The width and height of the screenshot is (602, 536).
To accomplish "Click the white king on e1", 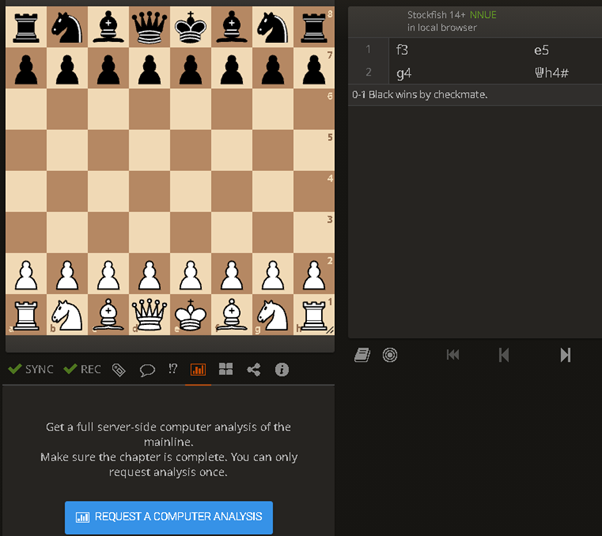I will tap(190, 315).
